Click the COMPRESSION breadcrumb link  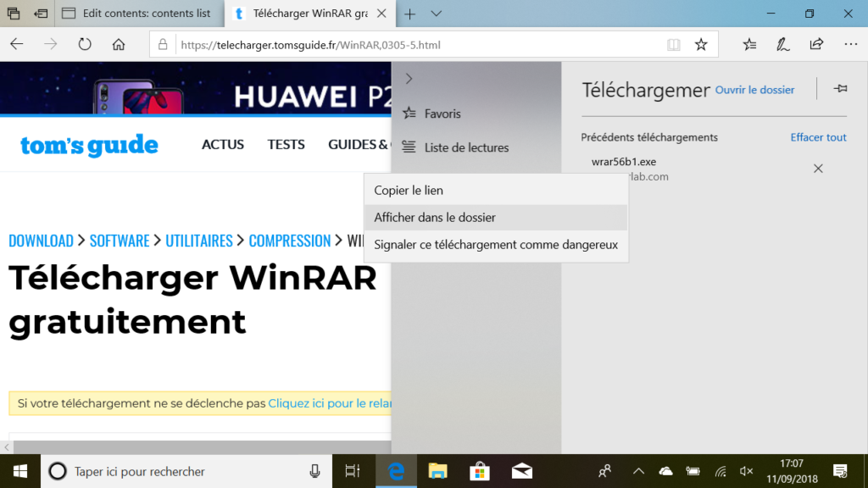(x=290, y=241)
